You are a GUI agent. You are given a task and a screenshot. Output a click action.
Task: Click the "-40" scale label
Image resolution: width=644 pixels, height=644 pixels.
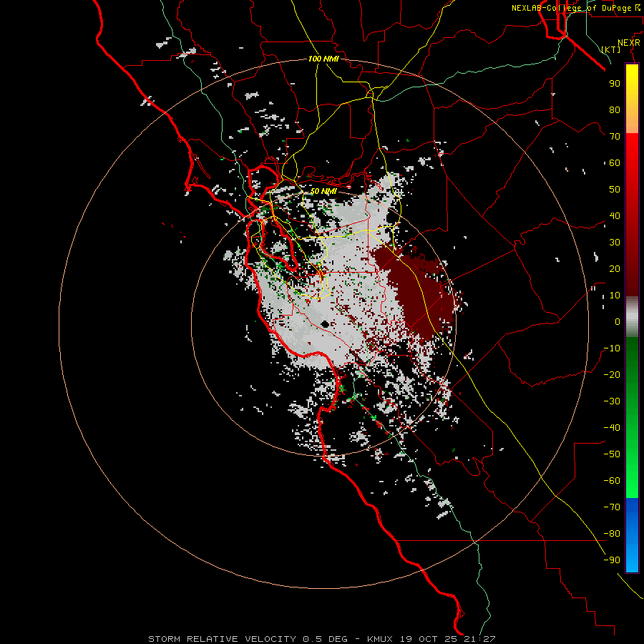click(x=612, y=428)
